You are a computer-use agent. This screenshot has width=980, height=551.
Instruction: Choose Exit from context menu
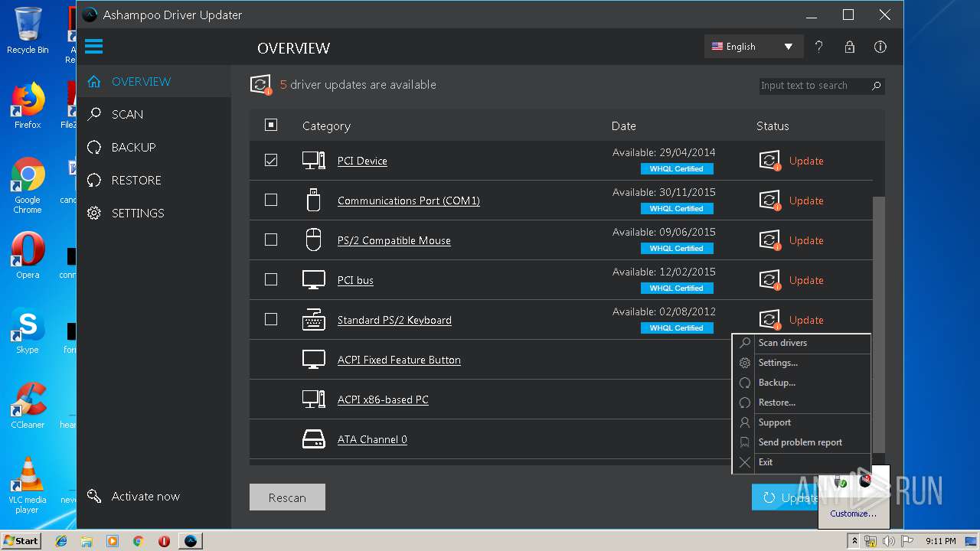coord(802,462)
